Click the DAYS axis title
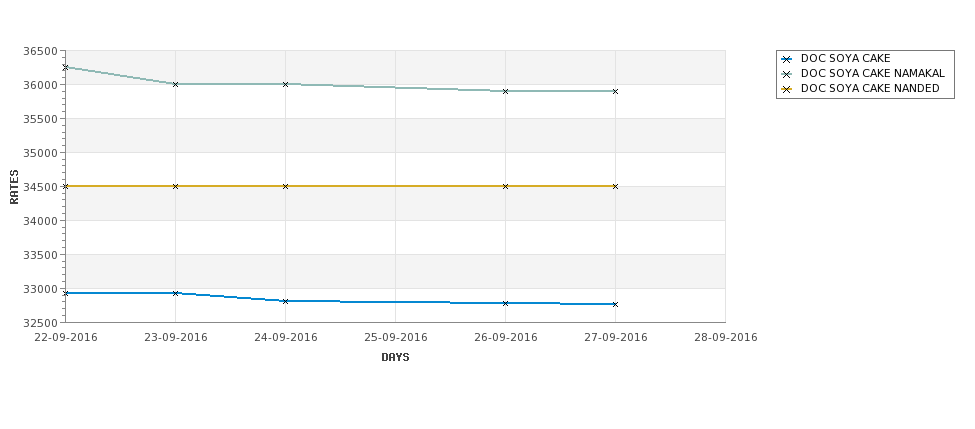Screen dimensions: 975x429 click(395, 358)
